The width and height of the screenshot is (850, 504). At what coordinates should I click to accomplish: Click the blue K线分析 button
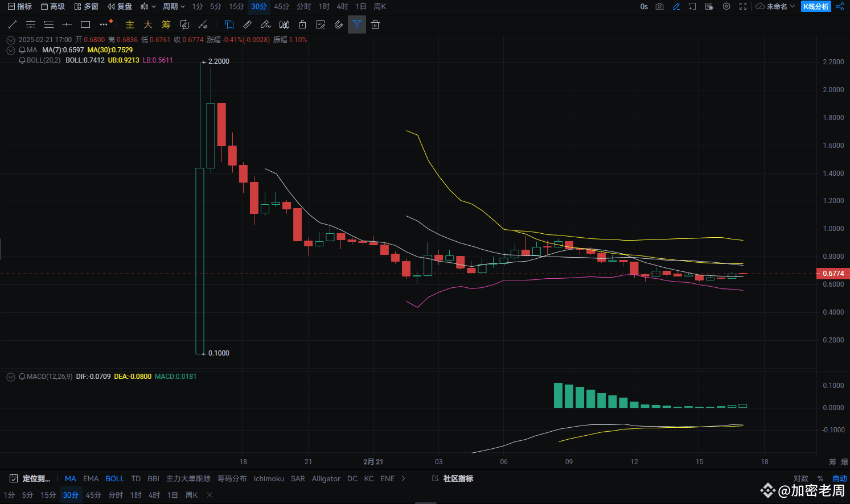point(816,6)
